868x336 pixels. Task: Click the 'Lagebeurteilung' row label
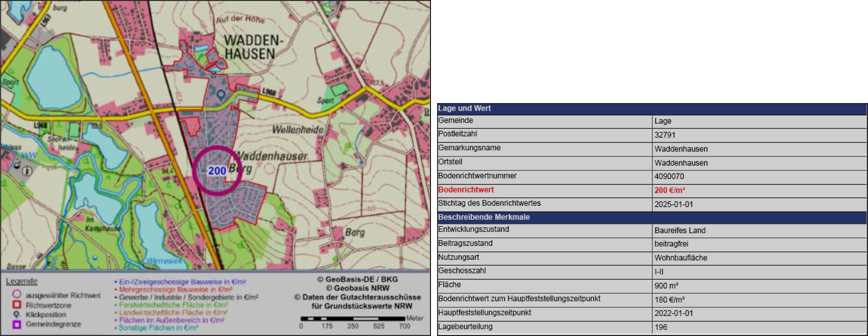pyautogui.click(x=465, y=327)
